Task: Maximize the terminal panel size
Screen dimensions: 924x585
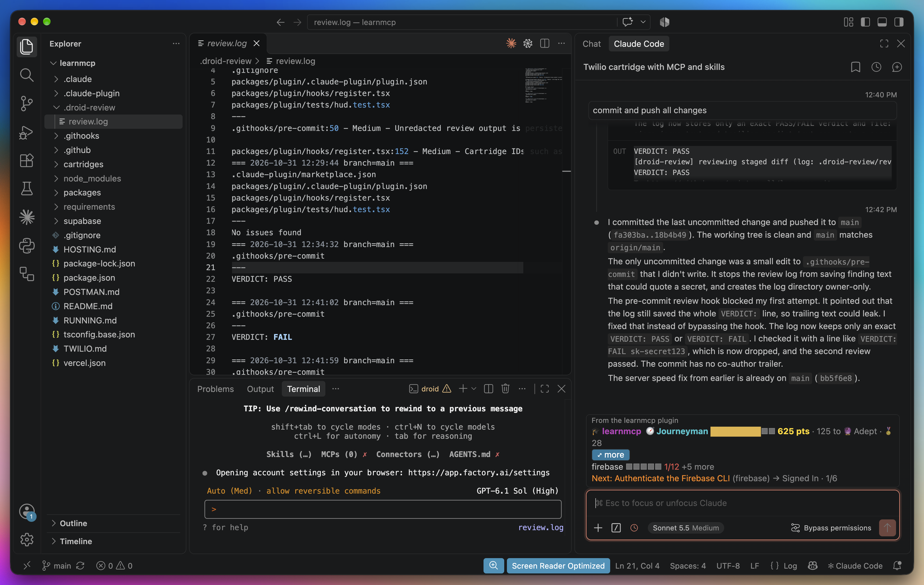Action: [x=545, y=388]
